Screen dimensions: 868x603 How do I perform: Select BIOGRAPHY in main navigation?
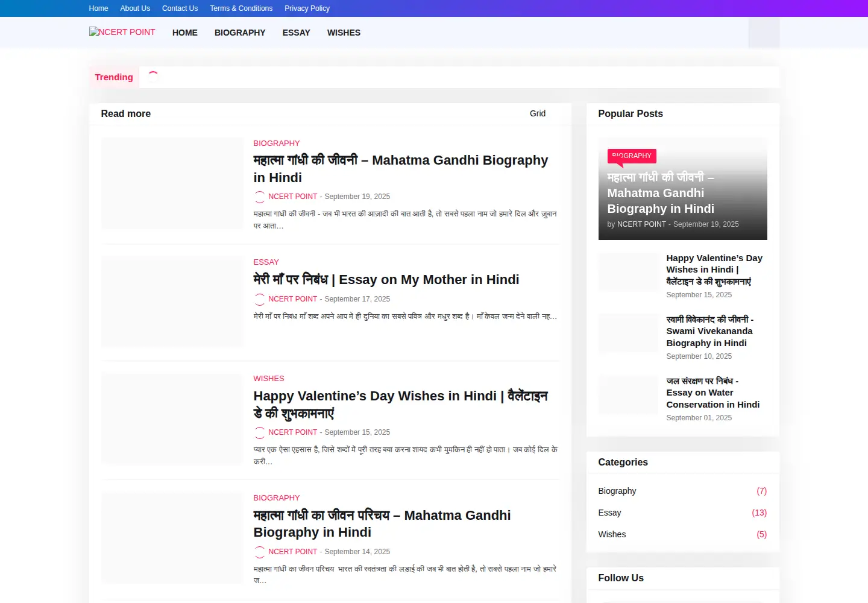click(240, 33)
